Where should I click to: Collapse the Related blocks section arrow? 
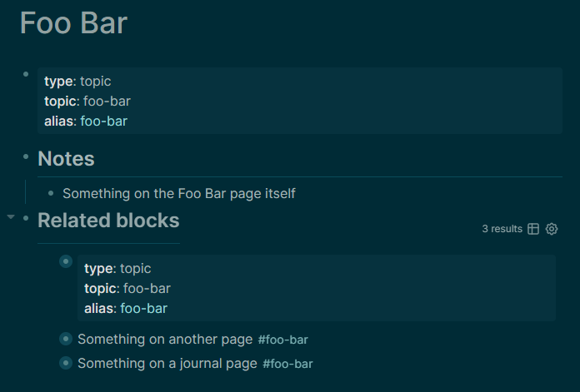click(x=11, y=217)
